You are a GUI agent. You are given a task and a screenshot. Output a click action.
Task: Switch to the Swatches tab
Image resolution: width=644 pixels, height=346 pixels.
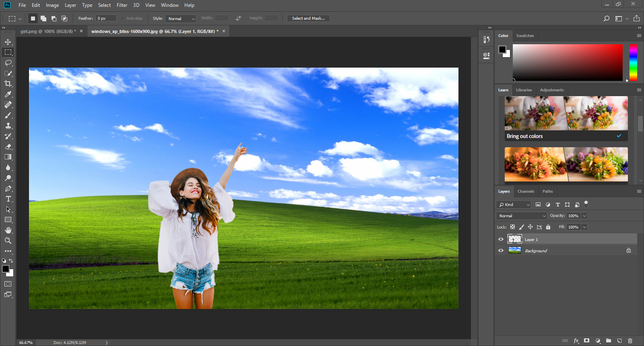pyautogui.click(x=525, y=36)
